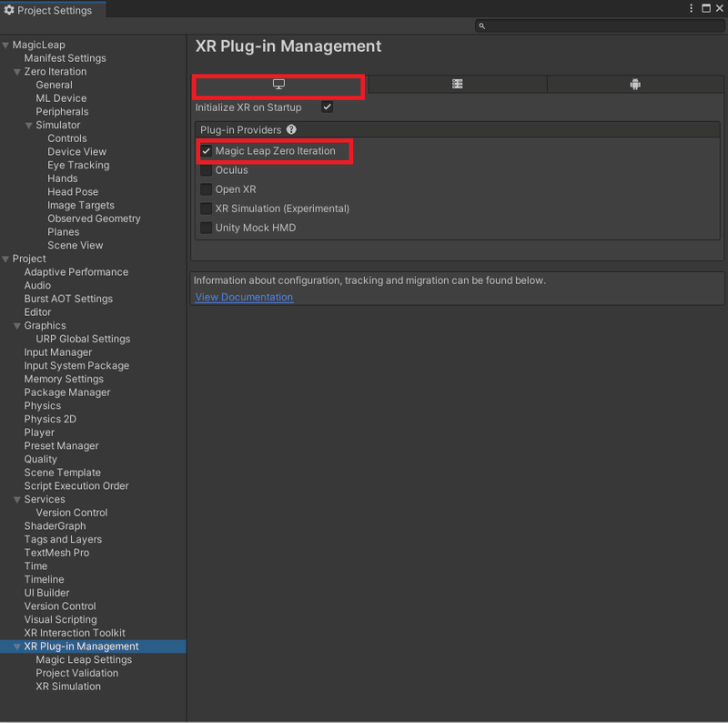Collapse the MagicLeap settings group
Image resolution: width=728 pixels, height=723 pixels.
pyautogui.click(x=5, y=45)
